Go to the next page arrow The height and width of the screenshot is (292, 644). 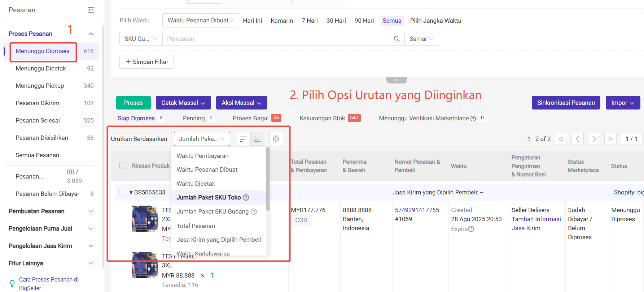(594, 139)
